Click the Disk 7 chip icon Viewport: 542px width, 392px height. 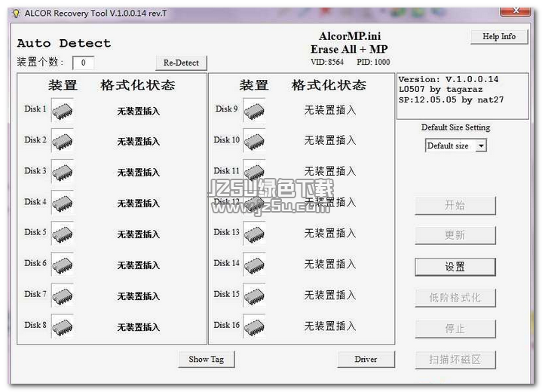tap(63, 296)
